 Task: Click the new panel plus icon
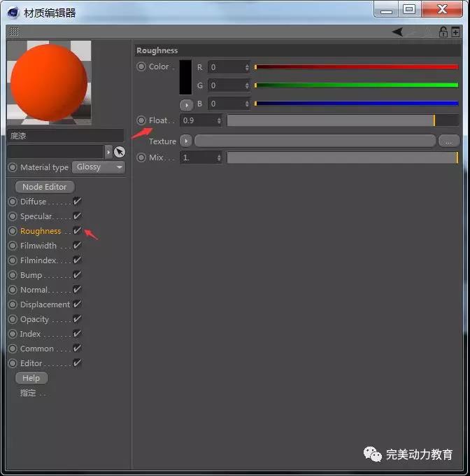456,32
